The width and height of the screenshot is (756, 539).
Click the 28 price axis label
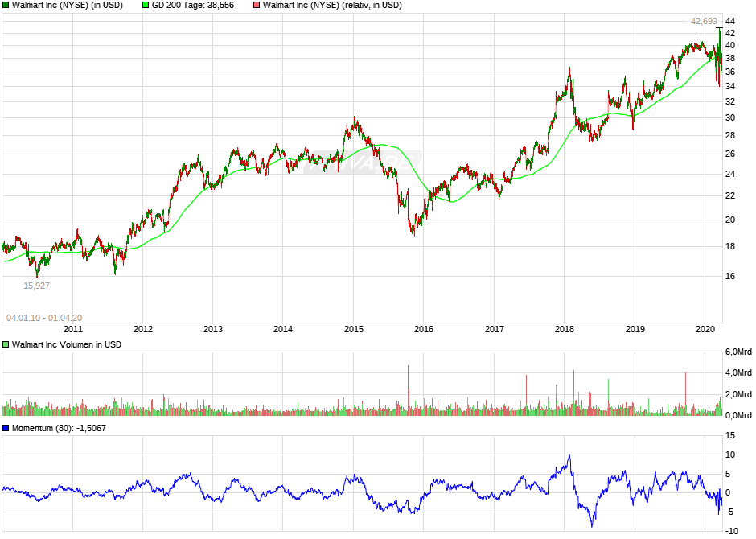[730, 135]
